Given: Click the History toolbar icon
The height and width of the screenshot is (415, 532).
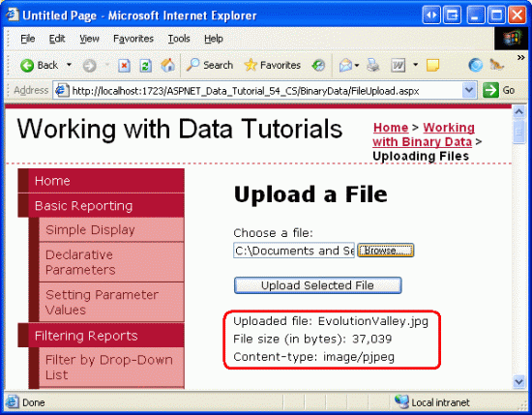Looking at the screenshot, I should click(318, 65).
